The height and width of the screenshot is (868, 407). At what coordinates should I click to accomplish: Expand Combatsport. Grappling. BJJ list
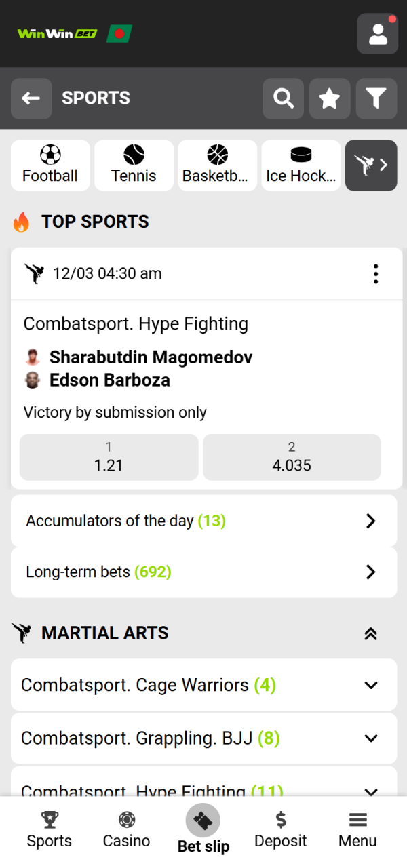tap(203, 738)
